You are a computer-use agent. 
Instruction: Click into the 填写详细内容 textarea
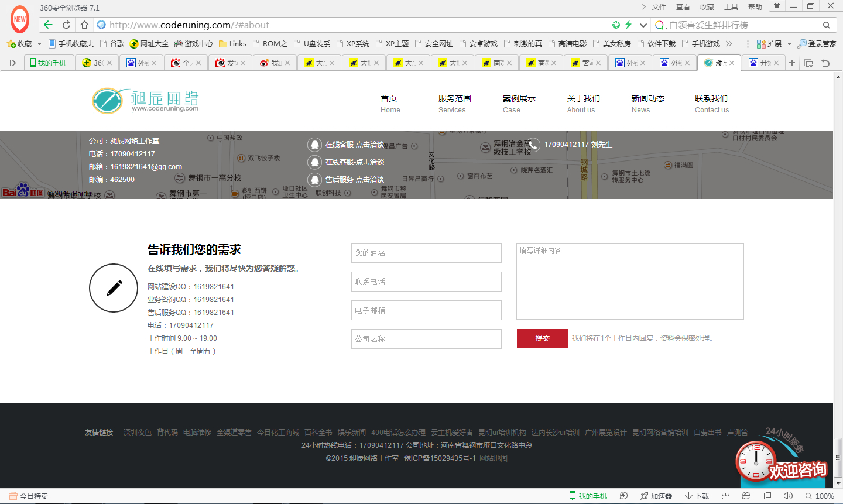pos(630,282)
